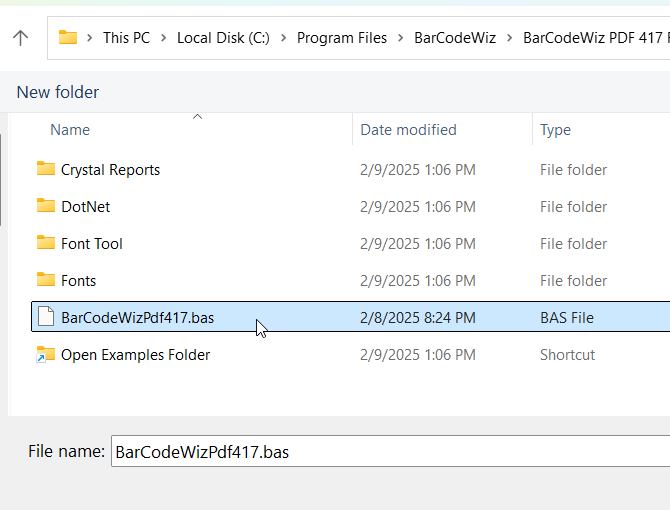Go up one folder level
This screenshot has width=670, height=510.
click(20, 38)
